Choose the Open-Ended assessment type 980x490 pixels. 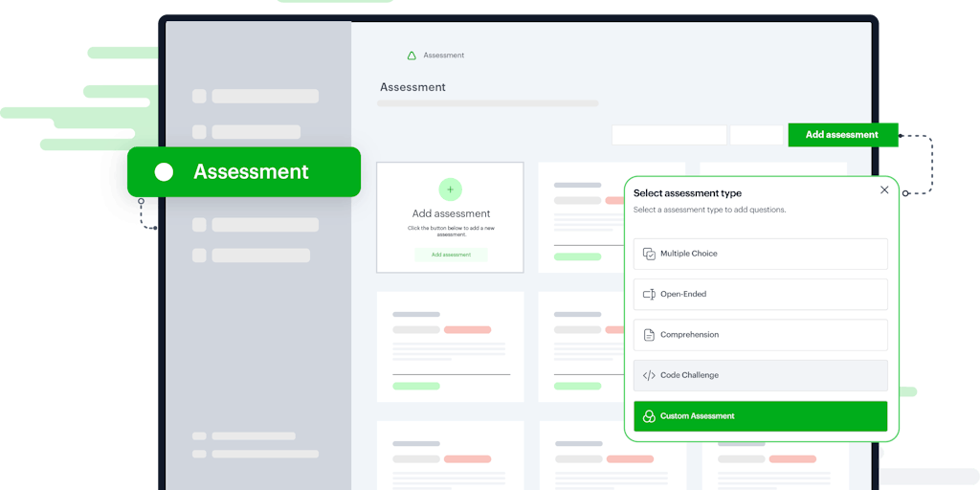point(760,295)
